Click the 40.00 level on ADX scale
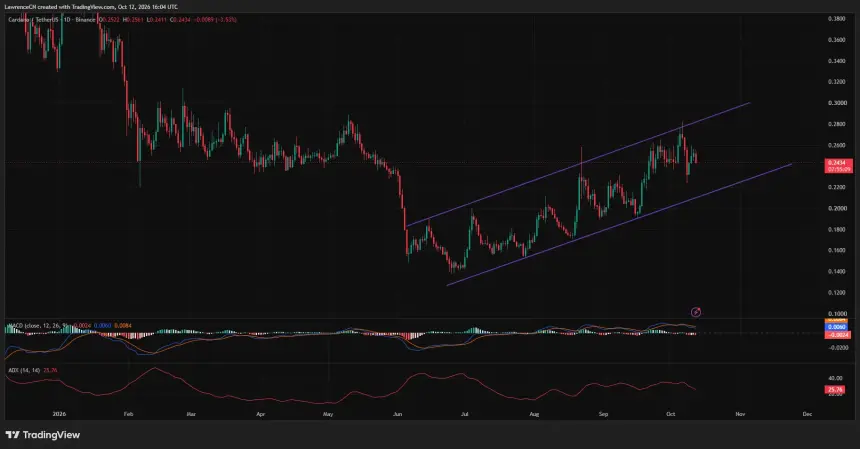The image size is (860, 449). (835, 378)
